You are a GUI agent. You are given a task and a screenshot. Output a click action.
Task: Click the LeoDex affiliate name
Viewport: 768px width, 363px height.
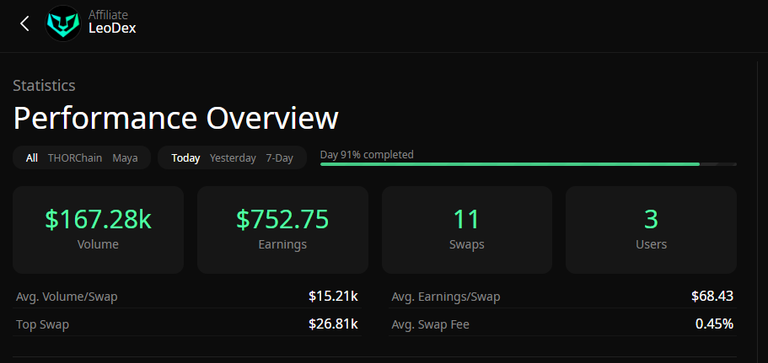pyautogui.click(x=112, y=28)
